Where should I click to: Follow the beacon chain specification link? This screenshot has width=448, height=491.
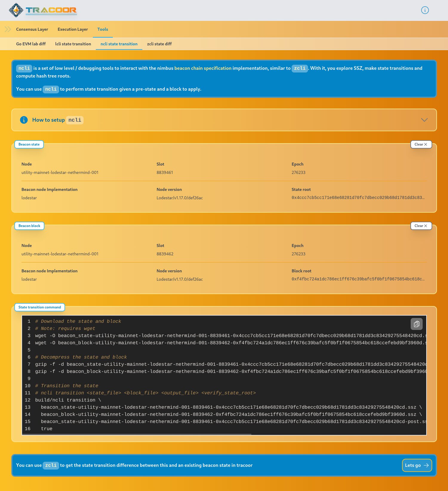coord(203,68)
